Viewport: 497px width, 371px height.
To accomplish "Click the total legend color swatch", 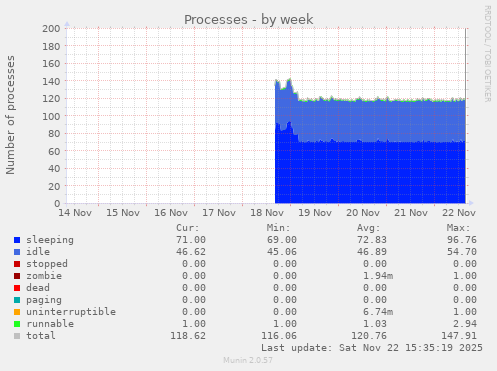I will (17, 336).
